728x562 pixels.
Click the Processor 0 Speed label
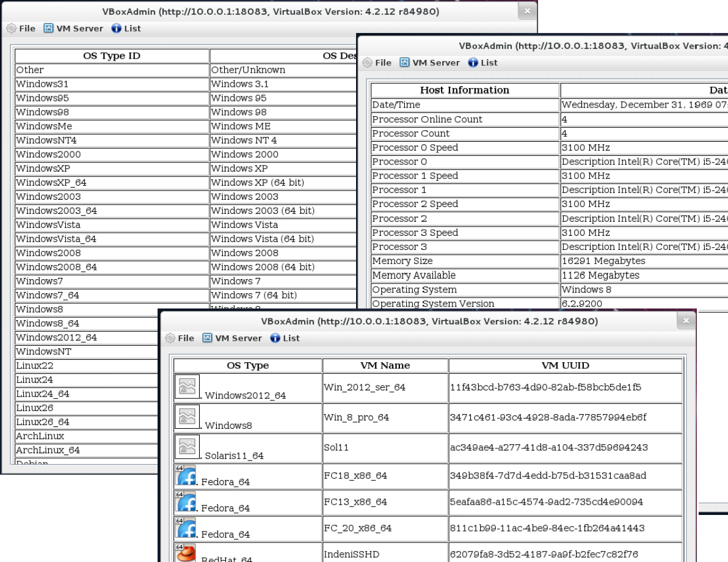pyautogui.click(x=415, y=148)
